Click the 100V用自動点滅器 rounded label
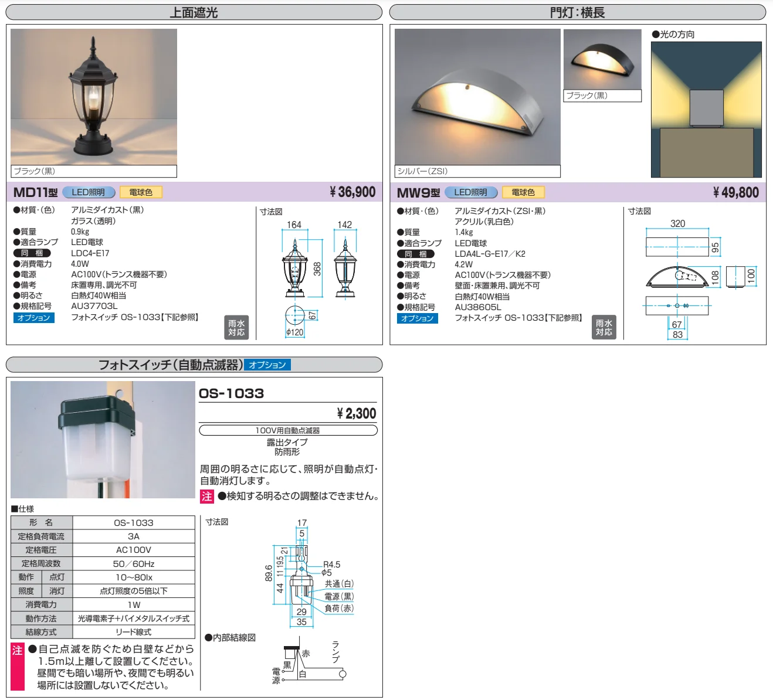773x700 pixels. (x=288, y=430)
